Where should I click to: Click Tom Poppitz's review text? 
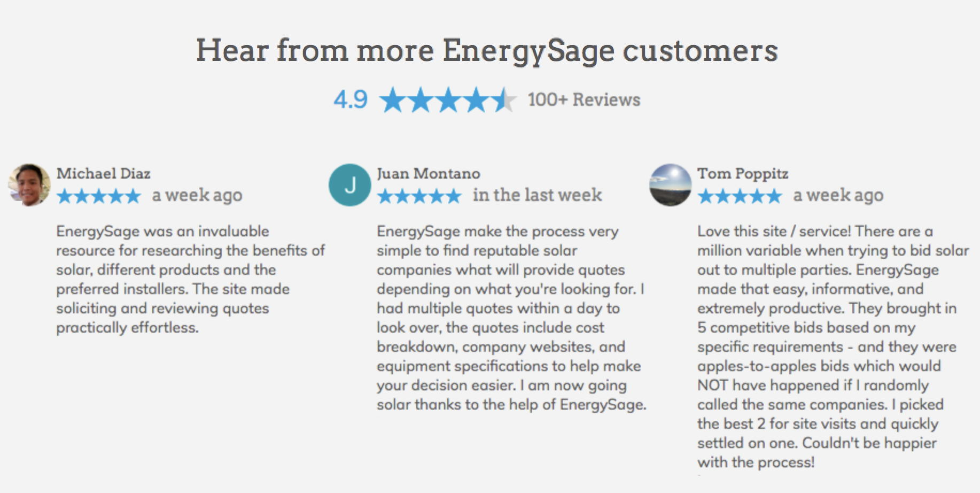pyautogui.click(x=831, y=346)
